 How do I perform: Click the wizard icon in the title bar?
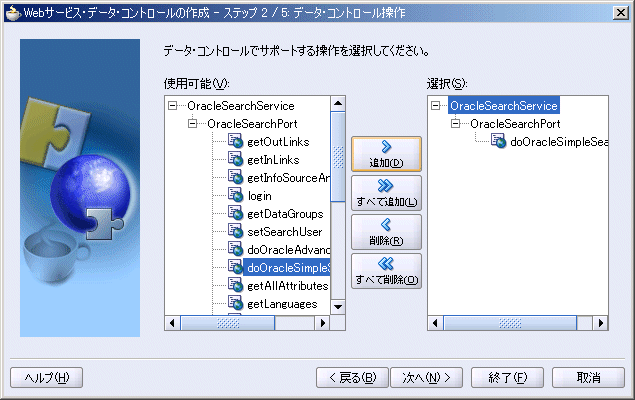[x=13, y=13]
